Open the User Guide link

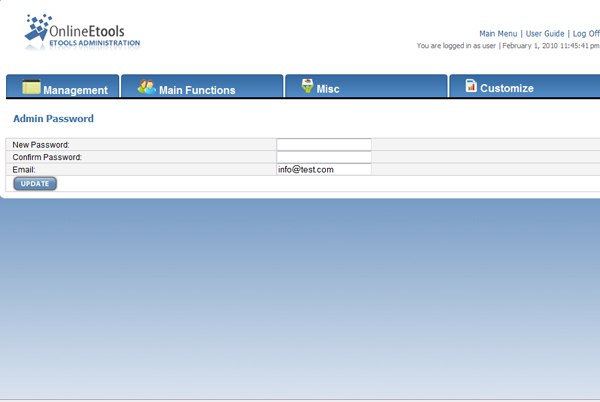545,34
